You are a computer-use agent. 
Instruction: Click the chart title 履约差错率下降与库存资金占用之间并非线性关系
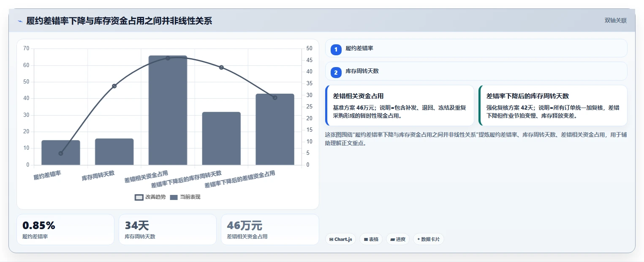tap(119, 21)
